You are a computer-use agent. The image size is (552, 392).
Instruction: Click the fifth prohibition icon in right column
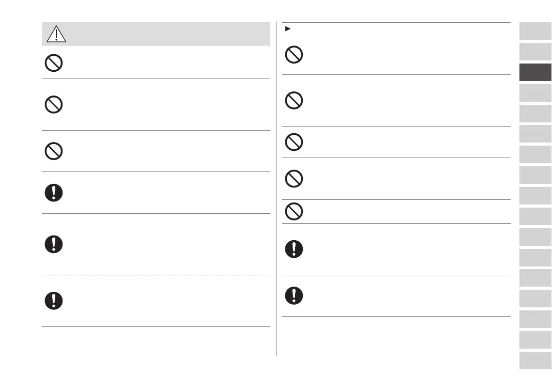294,212
